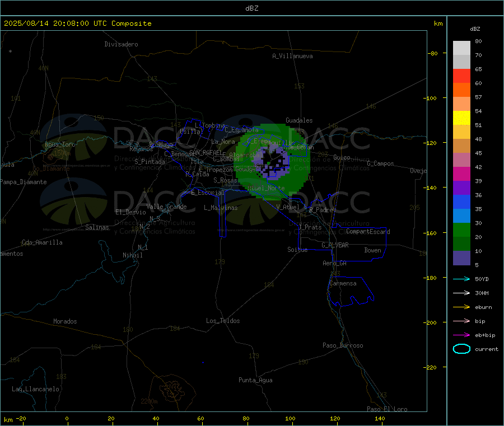Click the A_Villanueva place label
Viewport: 504px width, 426px height.
click(292, 56)
